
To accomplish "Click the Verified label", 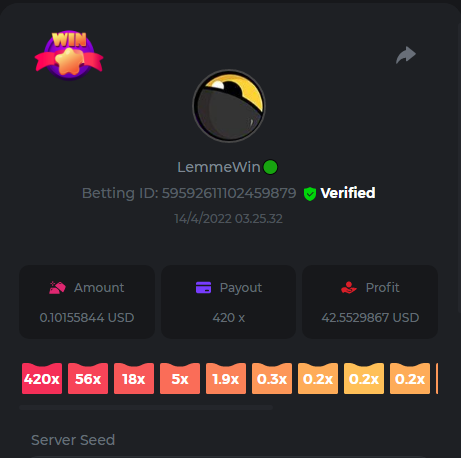I will tap(348, 193).
